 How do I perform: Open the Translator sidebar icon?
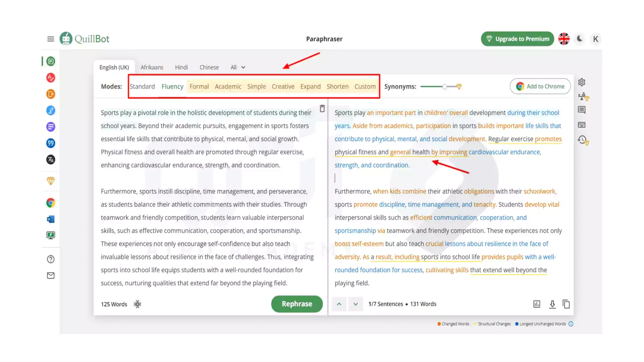coord(51,160)
